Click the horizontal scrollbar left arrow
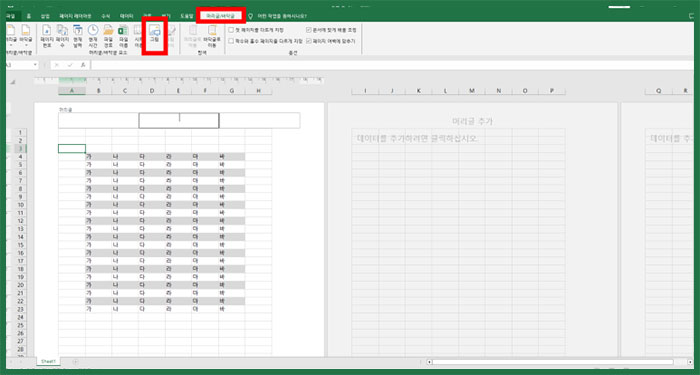Image resolution: width=700 pixels, height=375 pixels. point(429,362)
